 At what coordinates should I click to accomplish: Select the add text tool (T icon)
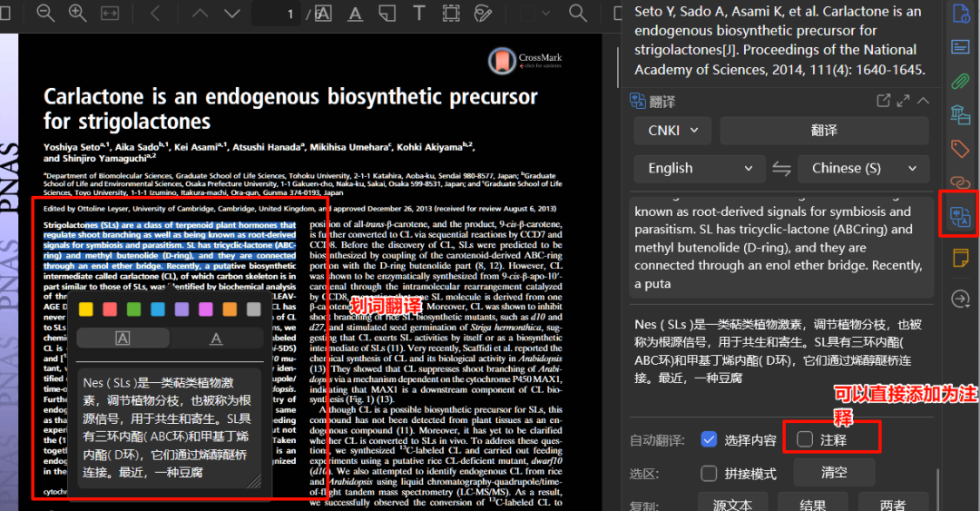(418, 13)
